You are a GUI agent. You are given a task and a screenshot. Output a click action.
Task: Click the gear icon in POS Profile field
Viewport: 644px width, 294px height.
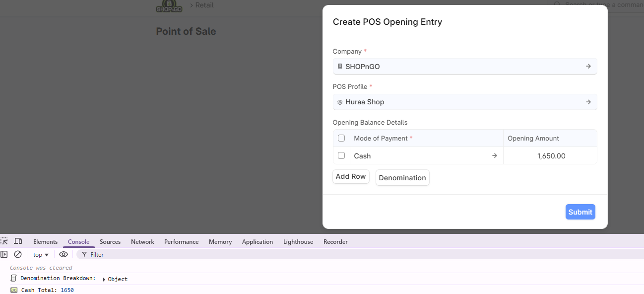(340, 102)
